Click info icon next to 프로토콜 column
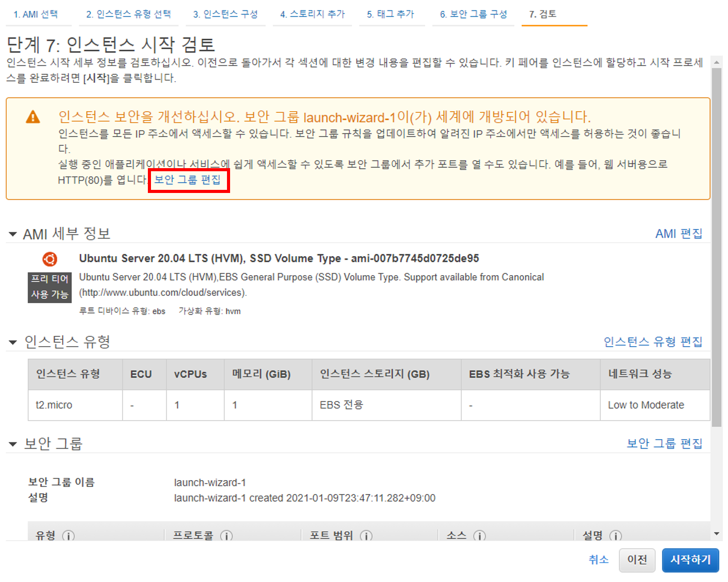This screenshot has width=728, height=582. pos(226,536)
